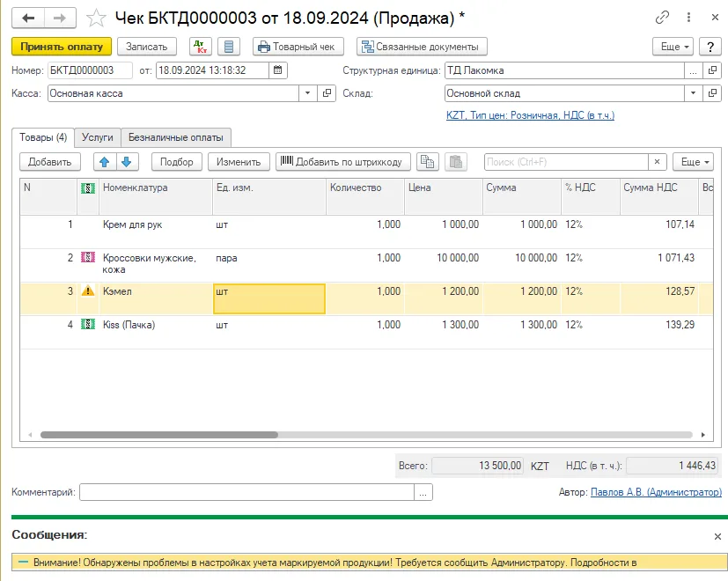
Task: Go back with left arrow button
Action: [28, 18]
